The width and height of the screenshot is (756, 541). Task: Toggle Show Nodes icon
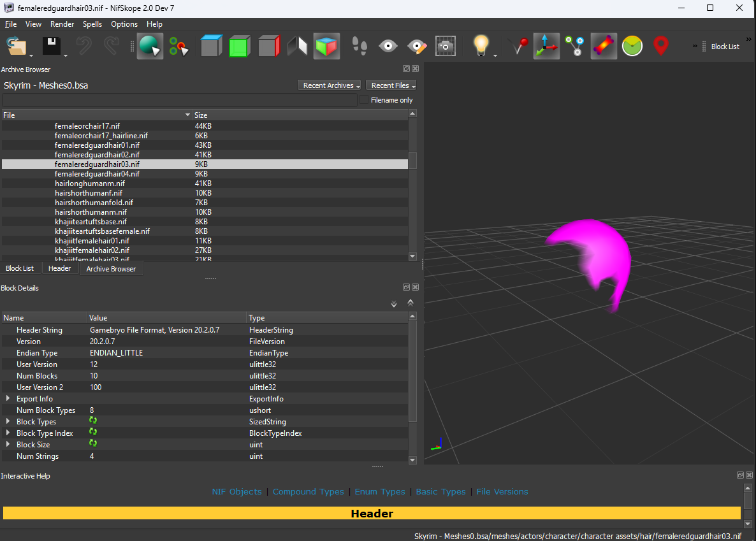pos(575,47)
